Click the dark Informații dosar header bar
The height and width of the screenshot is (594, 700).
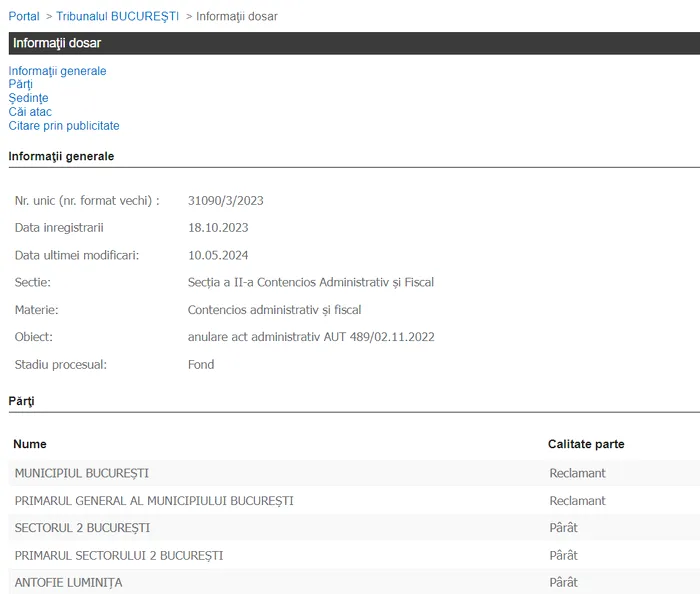pyautogui.click(x=350, y=43)
